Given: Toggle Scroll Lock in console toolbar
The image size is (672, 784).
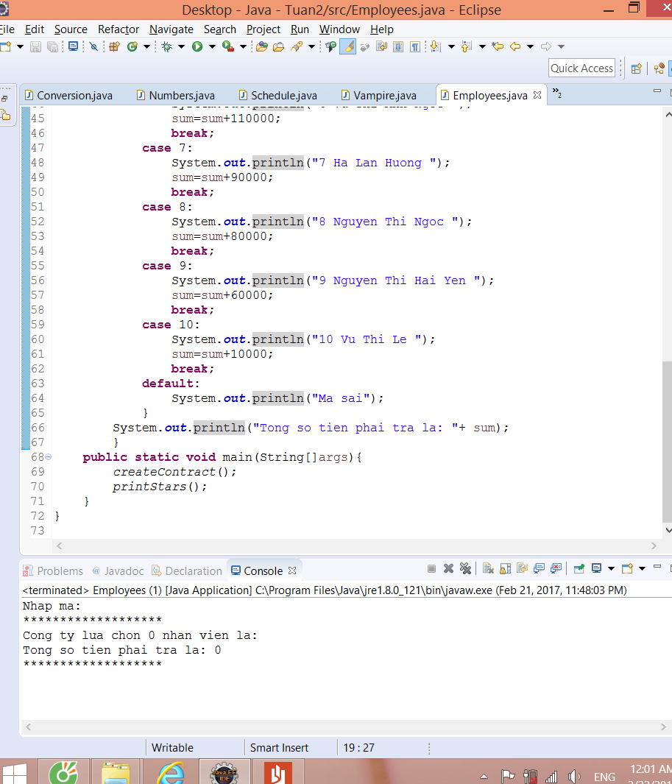Looking at the screenshot, I should tap(505, 568).
